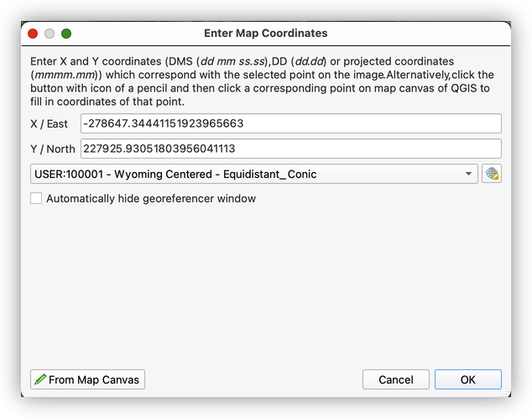This screenshot has height=418, width=532.
Task: Confirm coordinates with the OK button
Action: [467, 379]
